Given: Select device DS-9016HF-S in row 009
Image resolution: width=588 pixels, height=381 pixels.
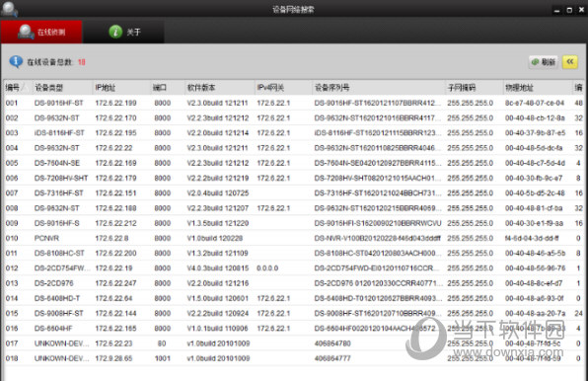Looking at the screenshot, I should [57, 223].
